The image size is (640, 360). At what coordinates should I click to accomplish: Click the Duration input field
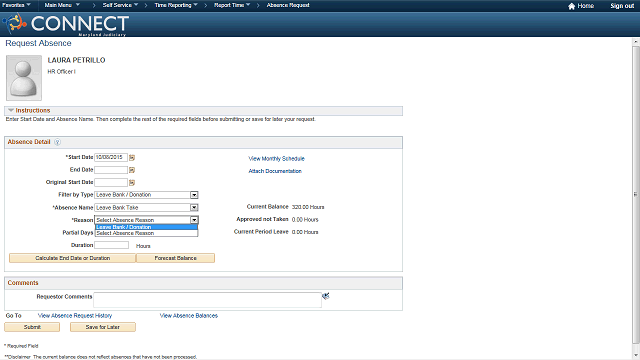coord(111,245)
